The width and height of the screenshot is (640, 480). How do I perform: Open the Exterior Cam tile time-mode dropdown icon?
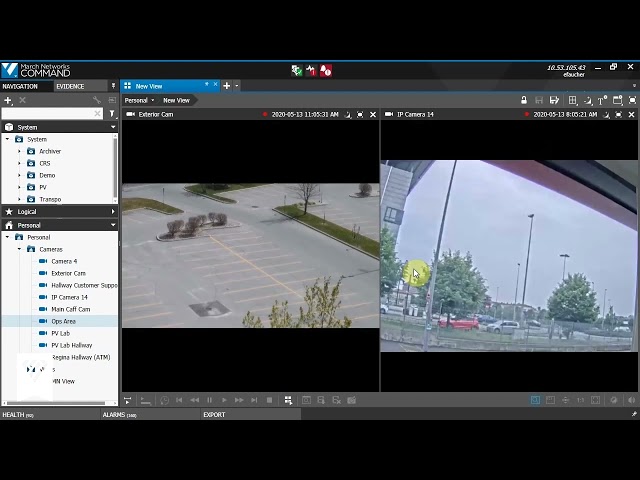tap(348, 115)
